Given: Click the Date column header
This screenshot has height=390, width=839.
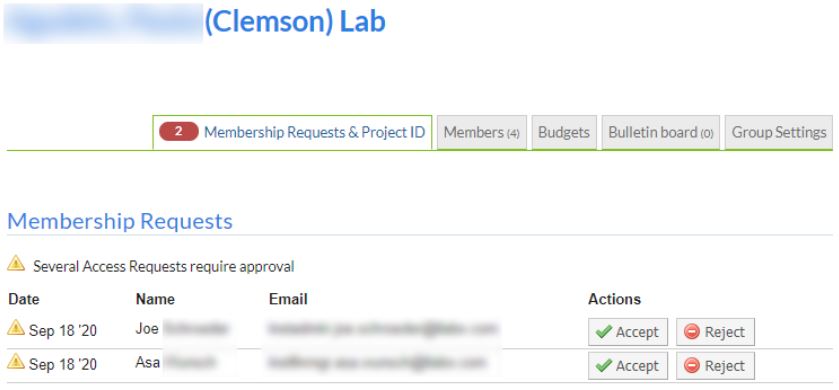Looking at the screenshot, I should point(24,299).
